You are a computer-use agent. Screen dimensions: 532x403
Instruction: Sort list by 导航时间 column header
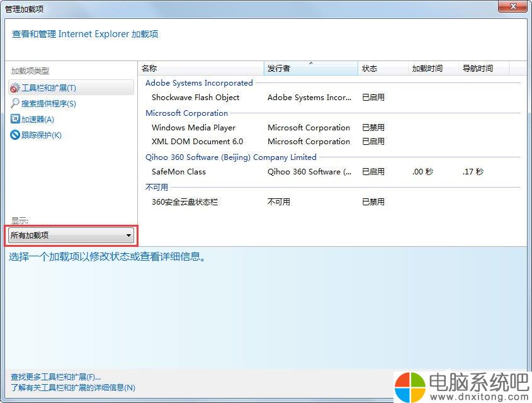(x=484, y=68)
